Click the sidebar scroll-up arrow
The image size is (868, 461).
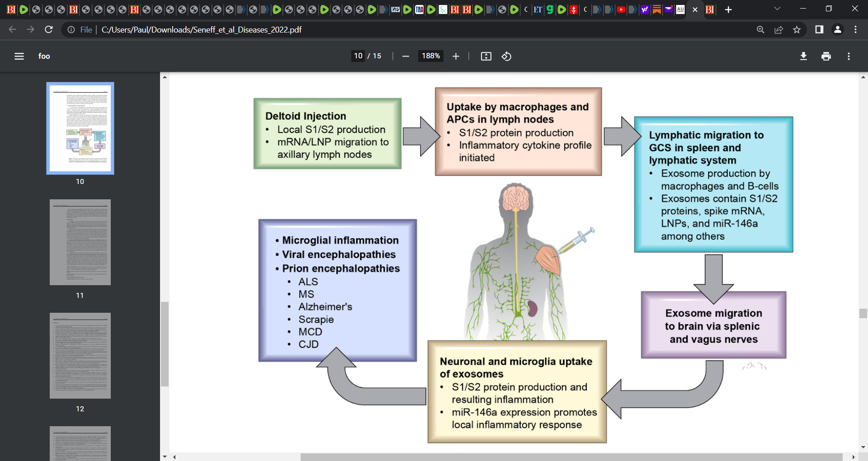165,77
